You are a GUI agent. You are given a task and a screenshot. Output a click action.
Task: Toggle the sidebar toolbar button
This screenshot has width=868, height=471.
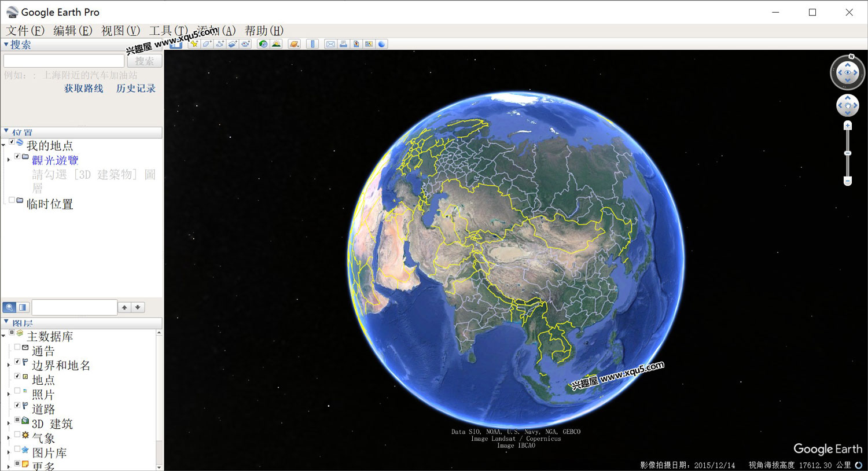176,44
